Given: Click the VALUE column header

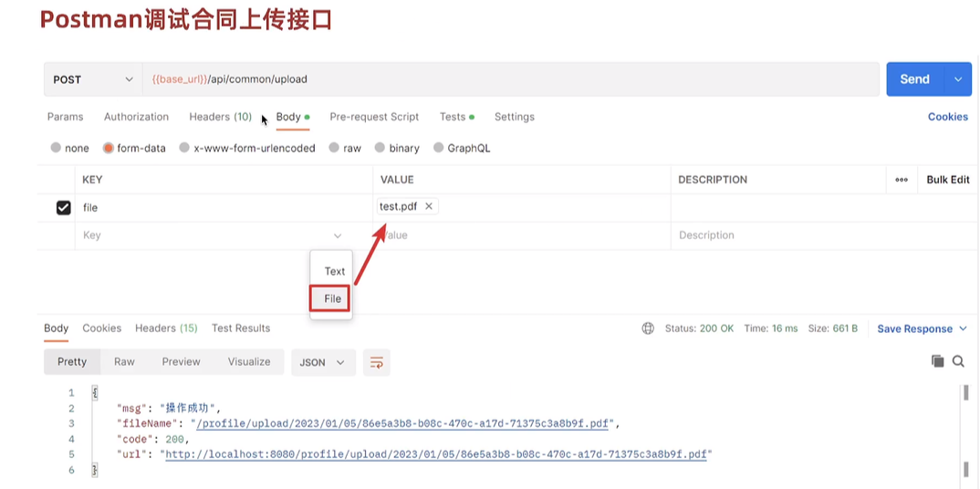Looking at the screenshot, I should [398, 179].
